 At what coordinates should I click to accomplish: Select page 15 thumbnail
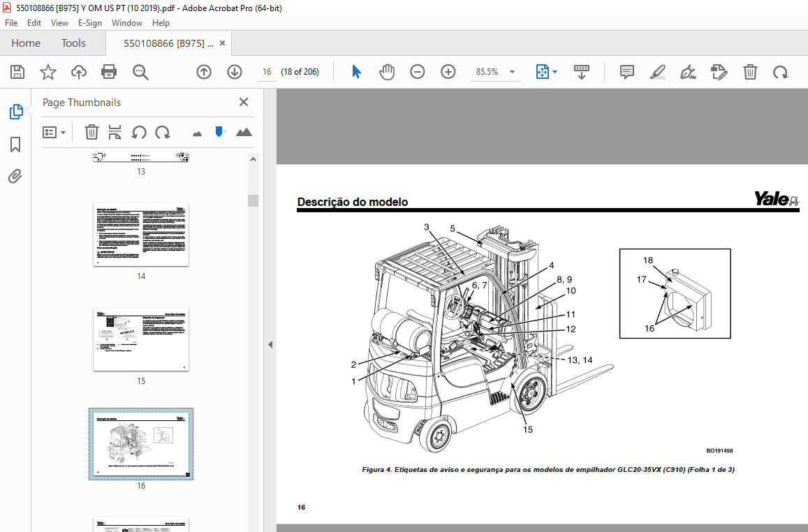coord(141,339)
